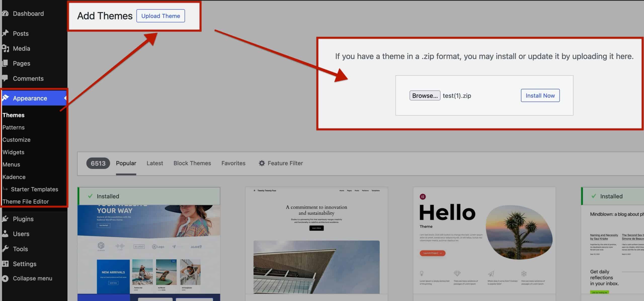Open the Favorites themes tab
The image size is (644, 301).
(233, 163)
